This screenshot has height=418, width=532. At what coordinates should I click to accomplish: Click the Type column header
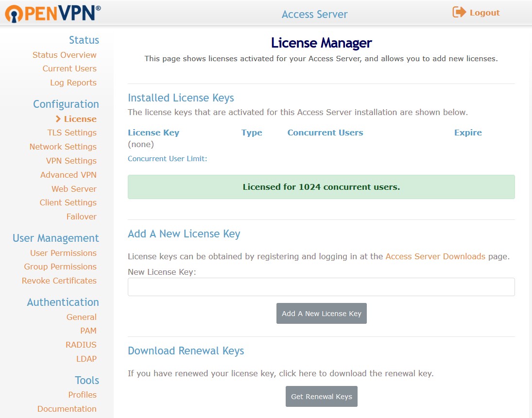tap(252, 133)
